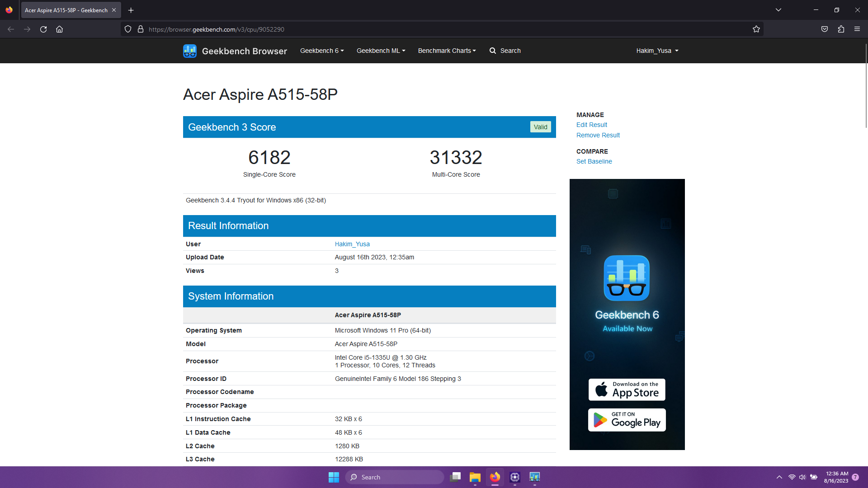Image resolution: width=868 pixels, height=488 pixels.
Task: Open Windows Start menu
Action: click(x=334, y=477)
